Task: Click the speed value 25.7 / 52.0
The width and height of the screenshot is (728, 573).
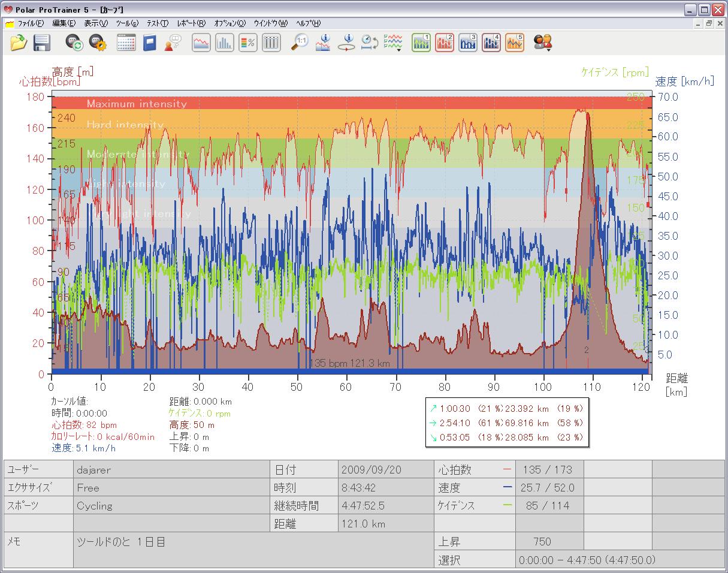Action: 549,487
